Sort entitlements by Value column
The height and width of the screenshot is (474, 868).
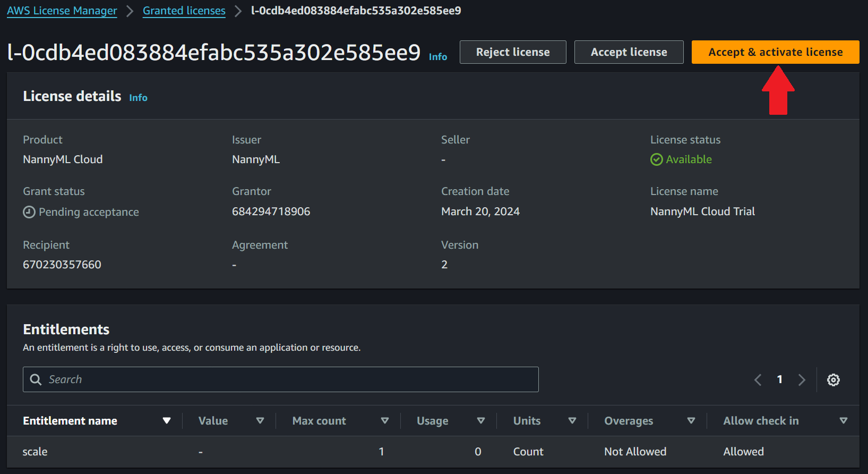click(x=260, y=421)
